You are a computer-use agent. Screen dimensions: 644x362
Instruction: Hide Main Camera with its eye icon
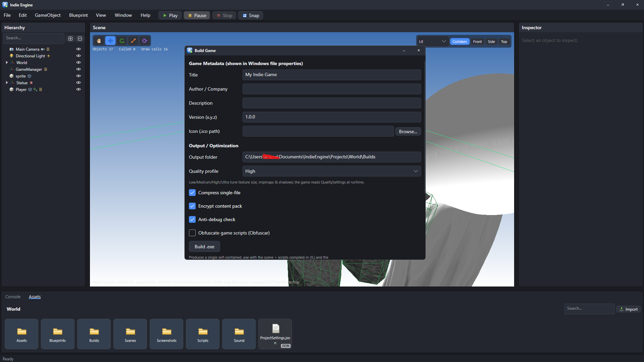(x=79, y=49)
